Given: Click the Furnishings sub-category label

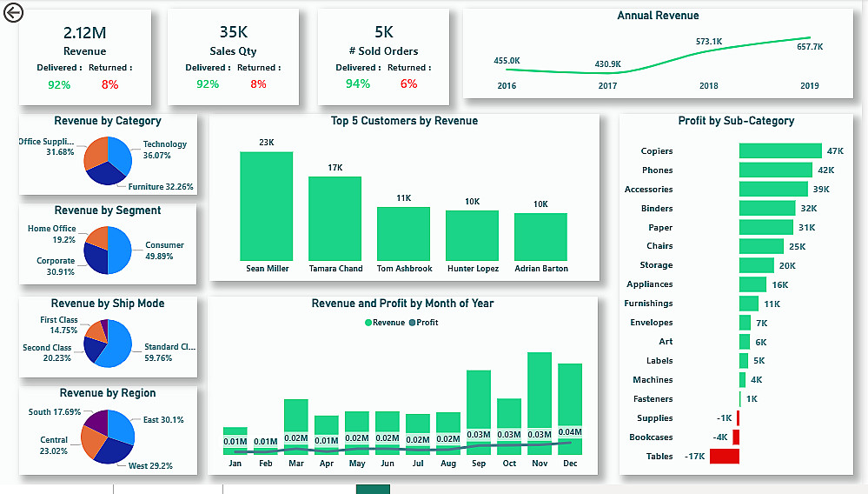Looking at the screenshot, I should tap(648, 304).
